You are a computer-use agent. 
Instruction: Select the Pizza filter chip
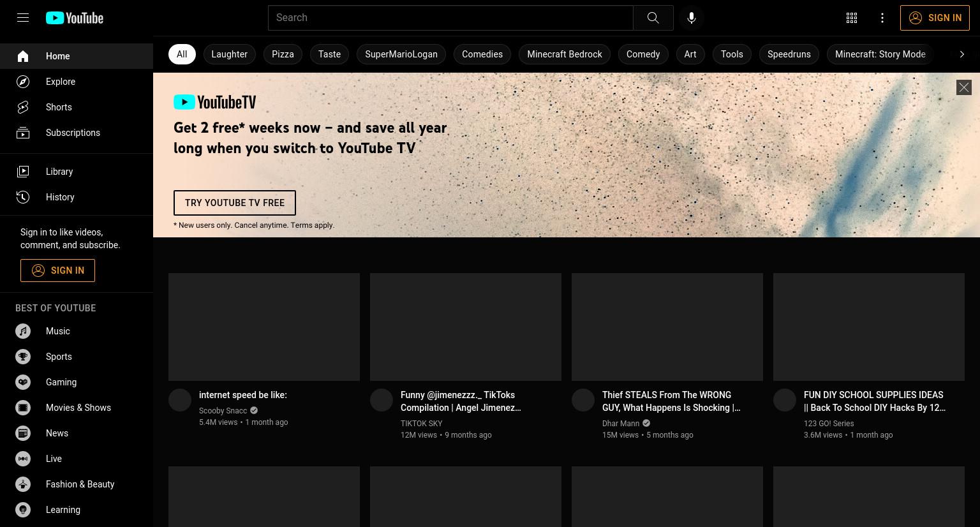click(x=283, y=54)
